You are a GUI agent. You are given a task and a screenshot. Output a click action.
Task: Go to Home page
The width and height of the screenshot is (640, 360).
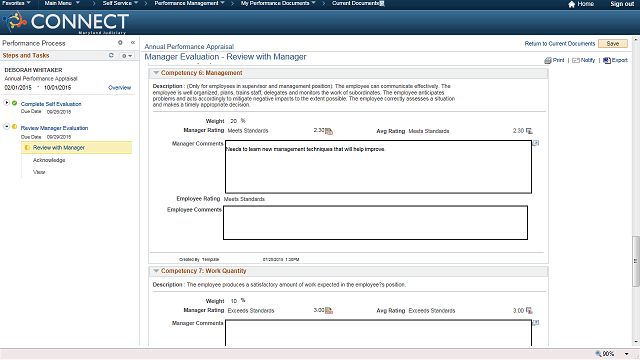point(585,4)
